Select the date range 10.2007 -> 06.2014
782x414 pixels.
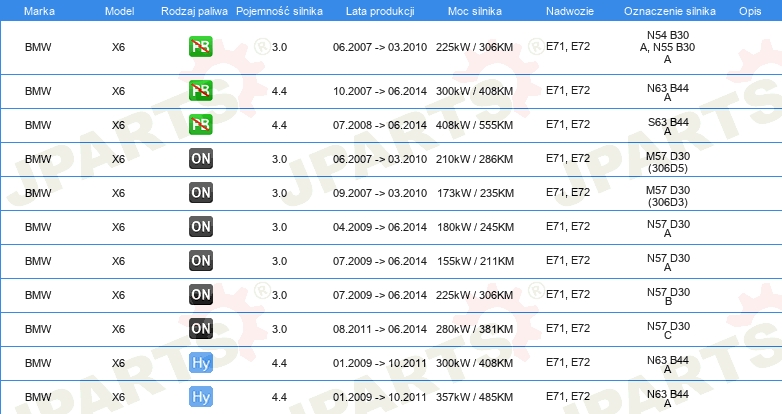[x=380, y=91]
